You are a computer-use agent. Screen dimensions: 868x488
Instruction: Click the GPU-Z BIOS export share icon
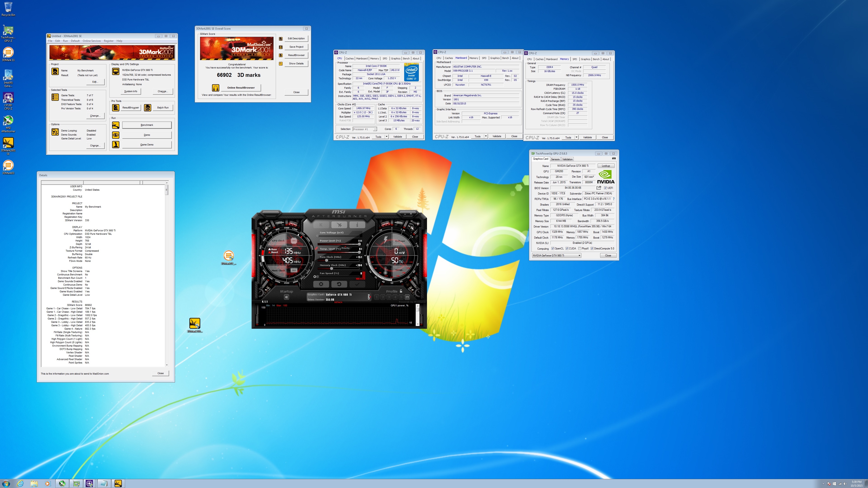pyautogui.click(x=599, y=188)
